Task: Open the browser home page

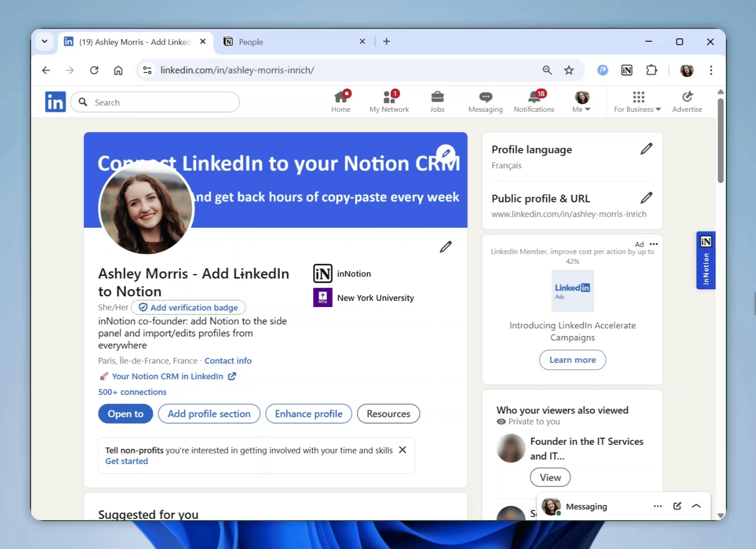Action: point(118,70)
